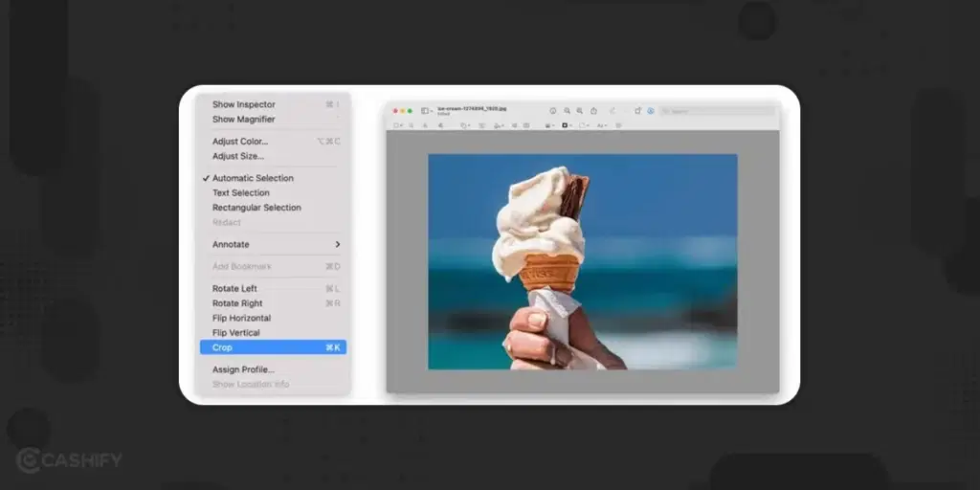Toggle checked Automatic Selection menu item

(x=273, y=178)
